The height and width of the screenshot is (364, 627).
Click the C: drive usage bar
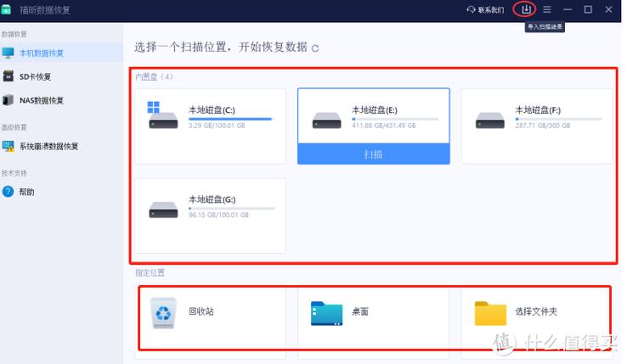(x=232, y=119)
